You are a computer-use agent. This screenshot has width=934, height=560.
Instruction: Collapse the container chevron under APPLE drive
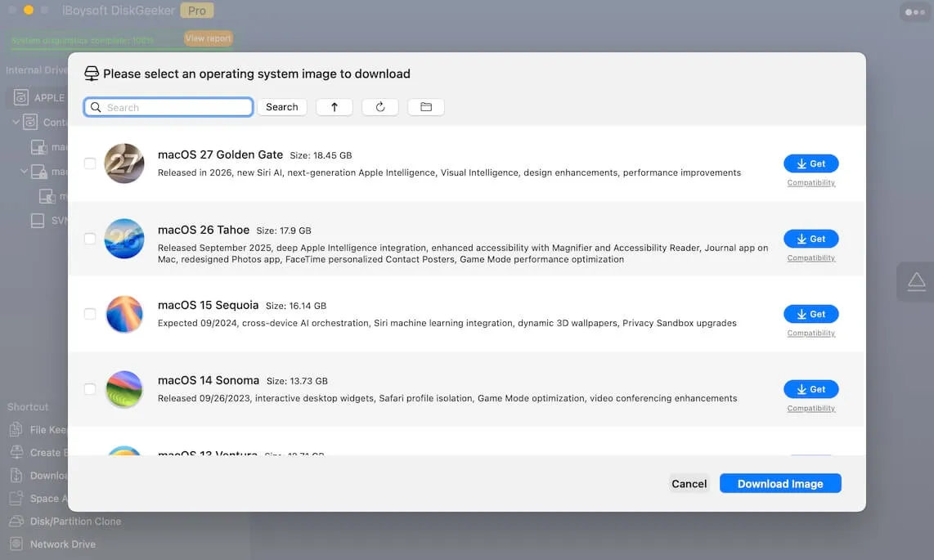[16, 122]
